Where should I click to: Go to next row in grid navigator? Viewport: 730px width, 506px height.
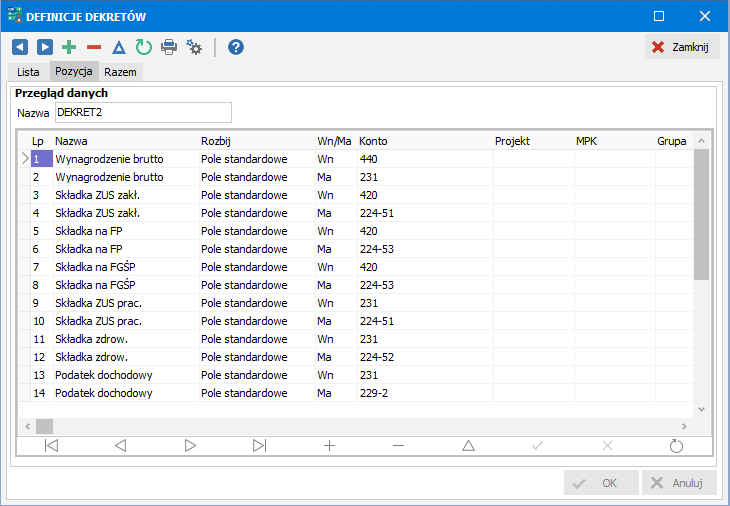click(x=190, y=446)
